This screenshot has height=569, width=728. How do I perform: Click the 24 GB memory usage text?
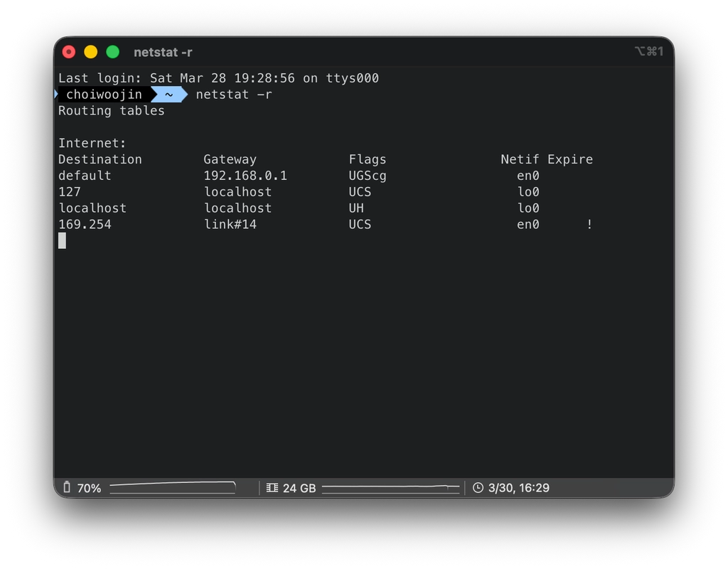299,488
